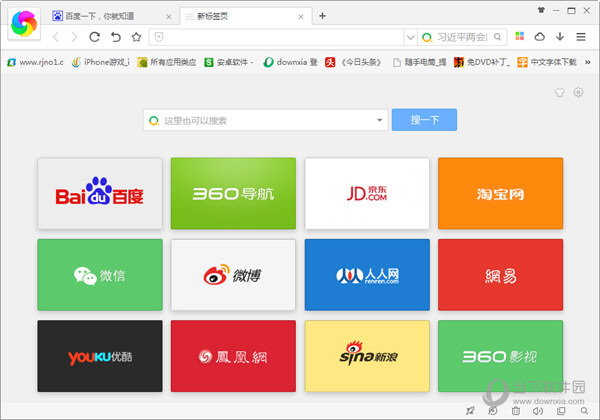The width and height of the screenshot is (600, 420).
Task: Expand the address bar dropdown arrow
Action: [x=410, y=37]
